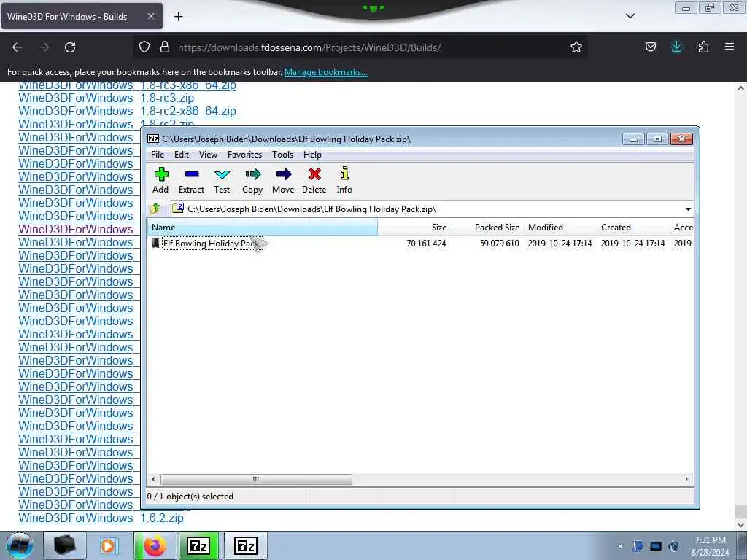Open the Firefox extensions panel
The width and height of the screenshot is (747, 560).
pos(703,47)
